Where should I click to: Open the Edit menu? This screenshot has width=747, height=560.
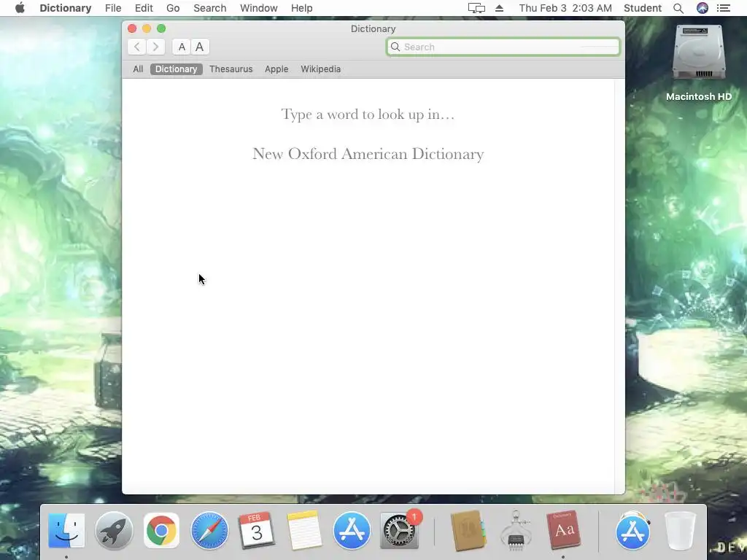144,8
